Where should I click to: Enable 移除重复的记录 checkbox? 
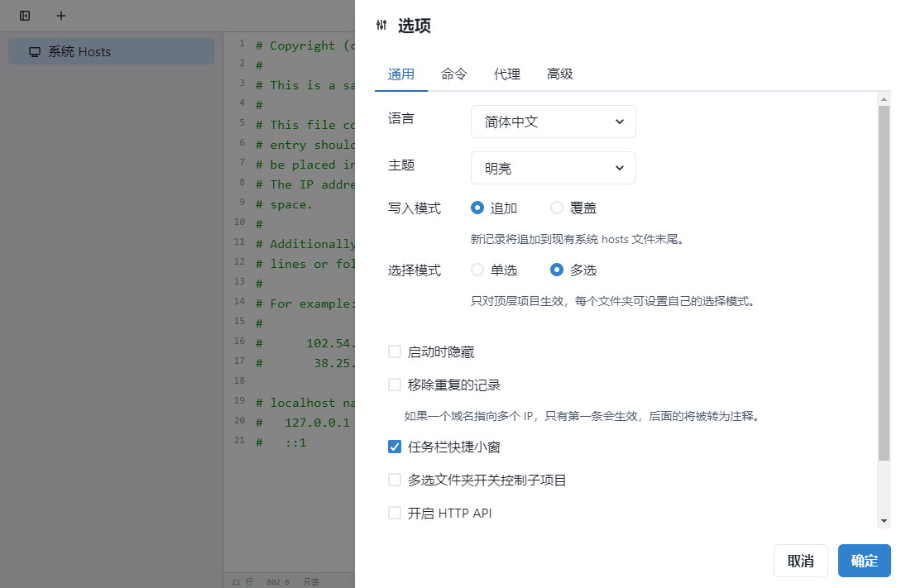395,385
